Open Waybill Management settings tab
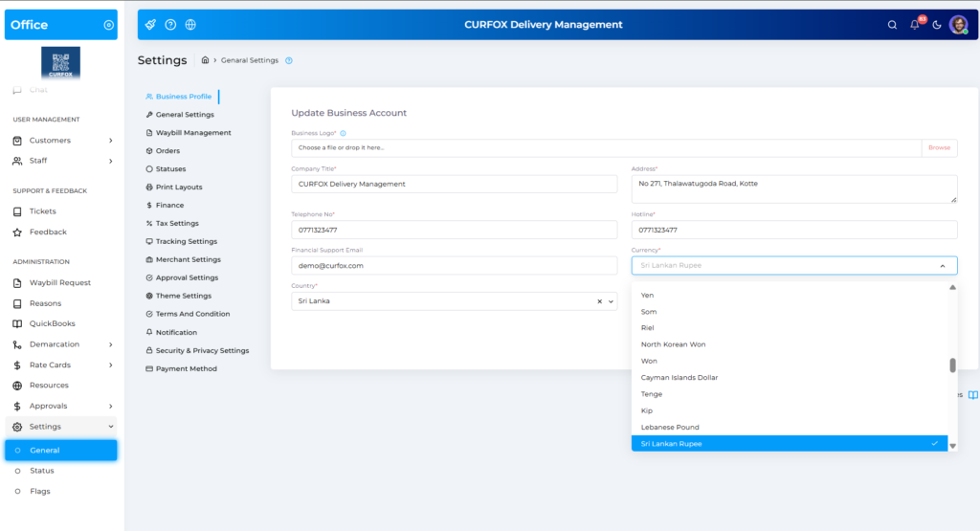This screenshot has height=531, width=980. click(x=189, y=132)
